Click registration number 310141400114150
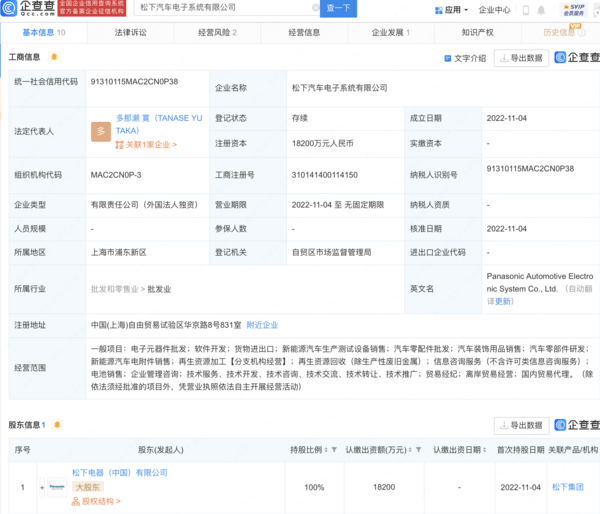600x514 pixels. (324, 175)
